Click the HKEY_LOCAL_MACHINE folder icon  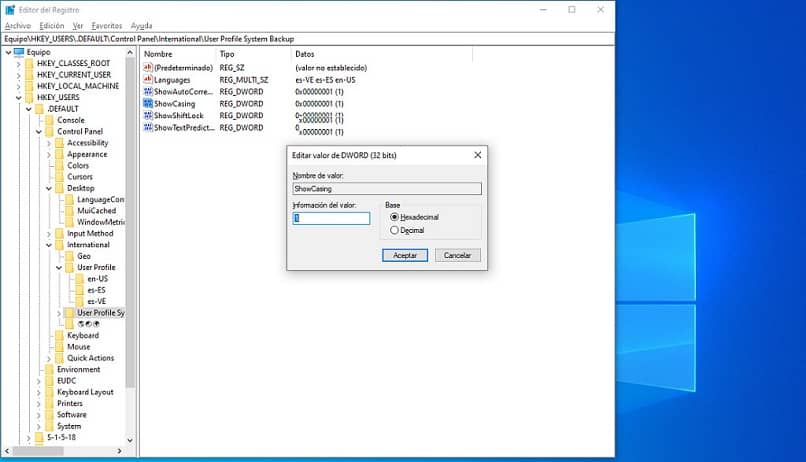point(29,86)
